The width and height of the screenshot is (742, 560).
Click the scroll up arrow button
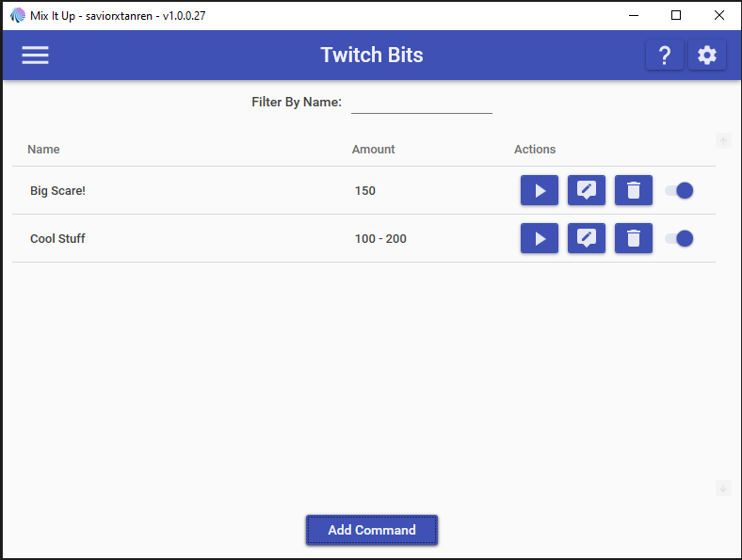(x=723, y=140)
